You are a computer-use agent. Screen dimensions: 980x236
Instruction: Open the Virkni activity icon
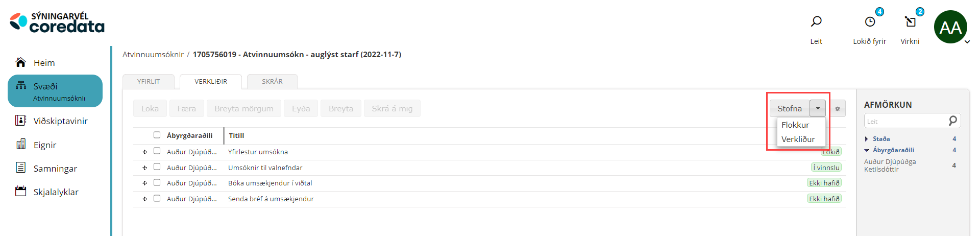[910, 21]
